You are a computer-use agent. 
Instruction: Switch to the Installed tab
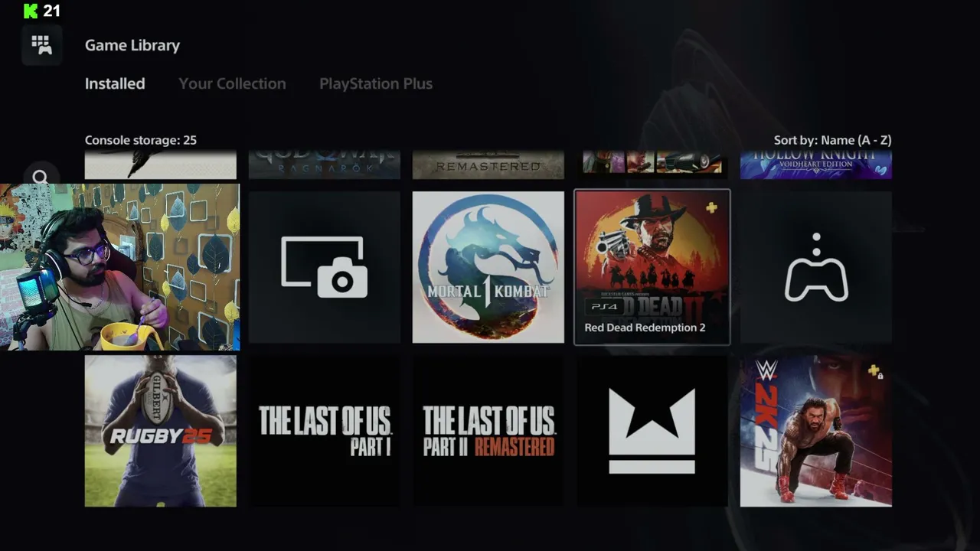pyautogui.click(x=115, y=83)
